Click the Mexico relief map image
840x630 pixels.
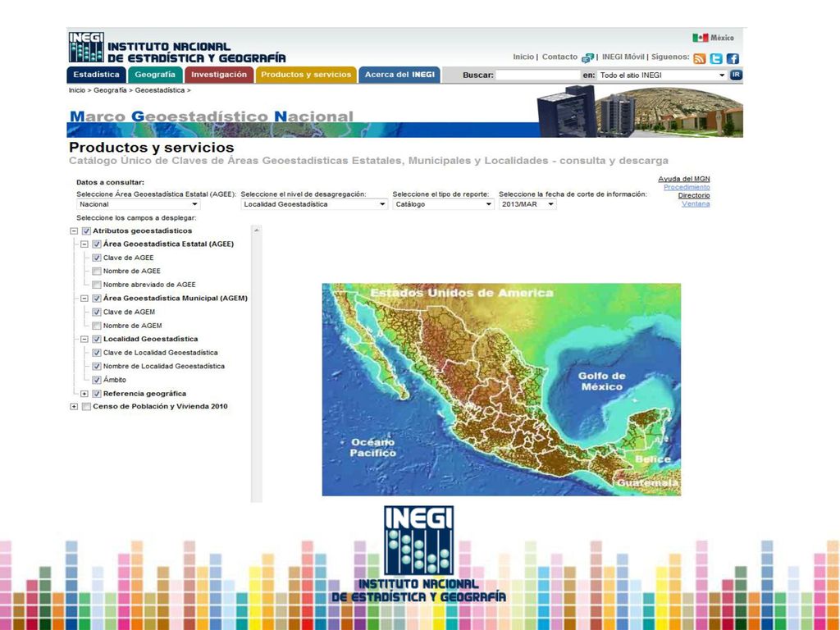coord(501,390)
